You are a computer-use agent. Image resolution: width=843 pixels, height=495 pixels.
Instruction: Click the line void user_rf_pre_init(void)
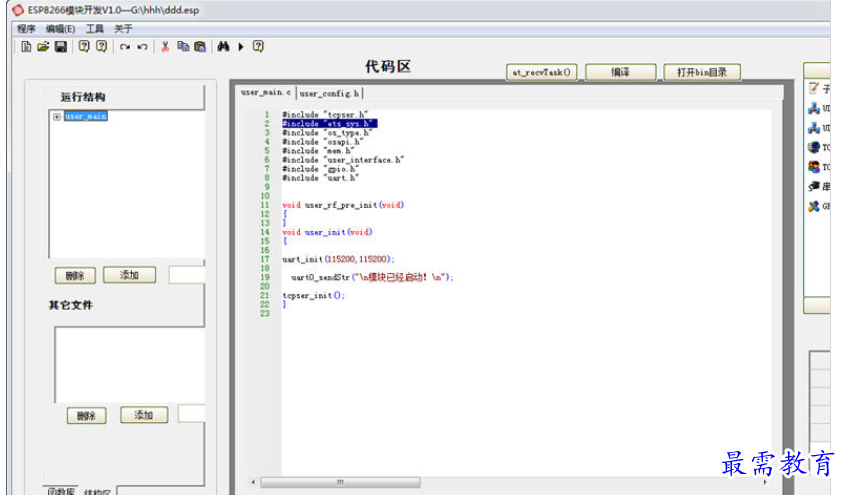[343, 205]
